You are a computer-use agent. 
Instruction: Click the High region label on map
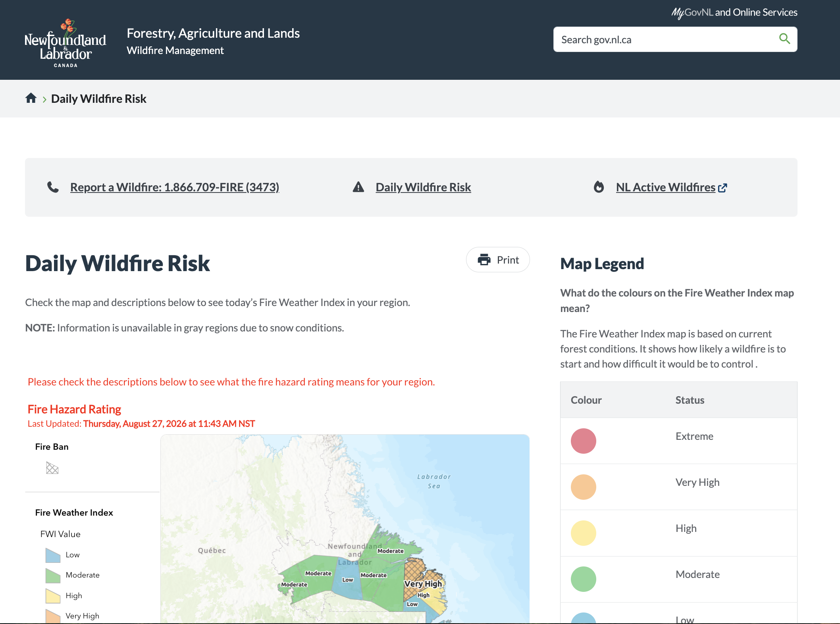pos(424,595)
